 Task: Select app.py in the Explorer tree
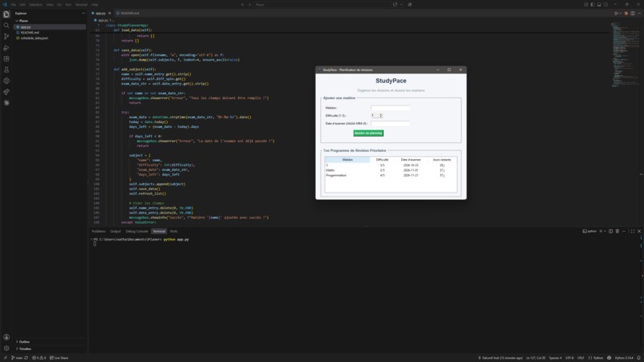pos(50,27)
